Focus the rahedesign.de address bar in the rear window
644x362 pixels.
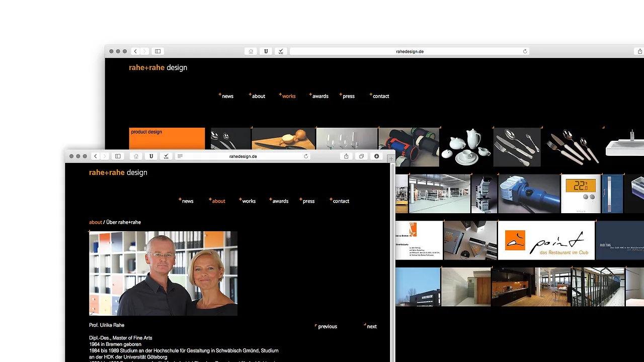pyautogui.click(x=410, y=51)
